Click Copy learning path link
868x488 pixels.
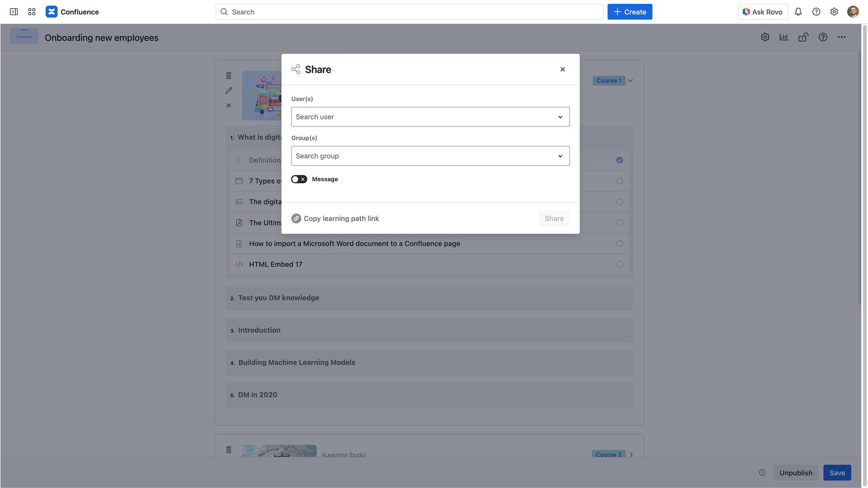[x=341, y=219]
